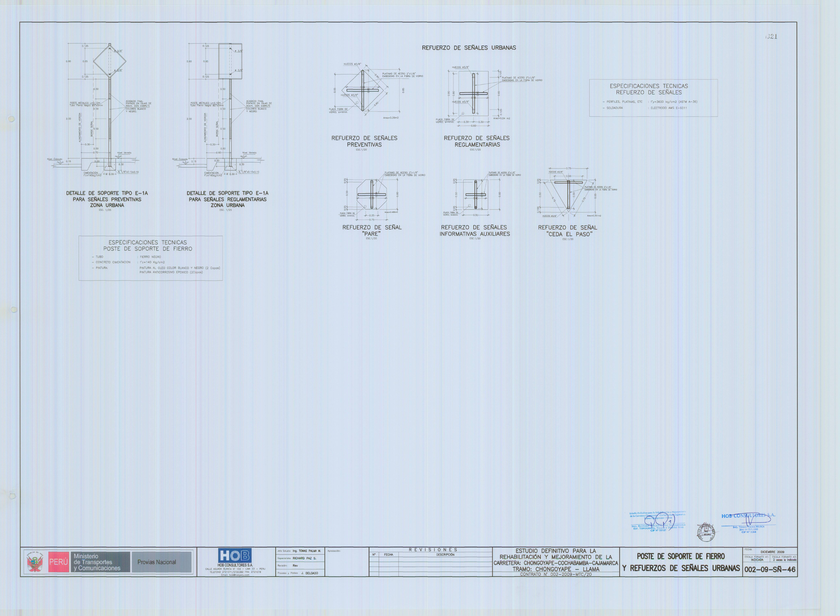Click 'ESCALA FORMATO A1: INDICADA' cell
Viewport: 840px width, 616px height.
757,559
